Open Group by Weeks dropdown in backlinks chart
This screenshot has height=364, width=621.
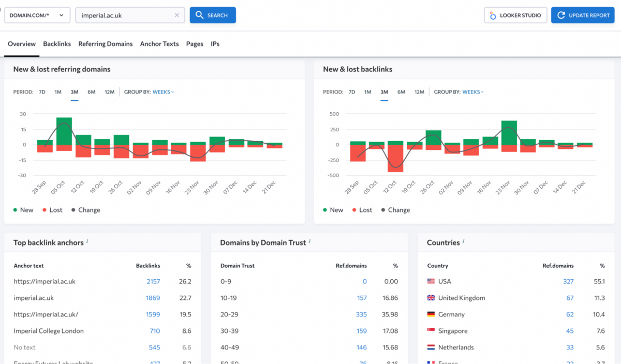(x=473, y=92)
